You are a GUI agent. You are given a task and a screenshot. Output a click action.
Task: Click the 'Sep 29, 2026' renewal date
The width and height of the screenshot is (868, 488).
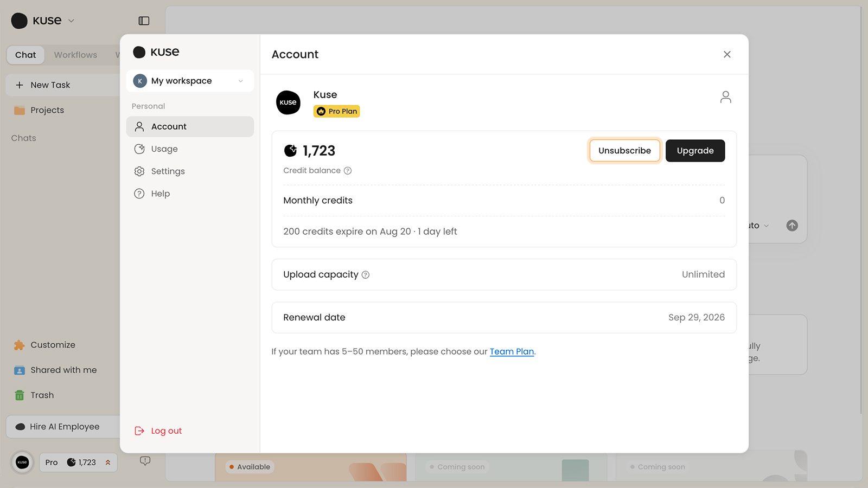click(x=697, y=318)
